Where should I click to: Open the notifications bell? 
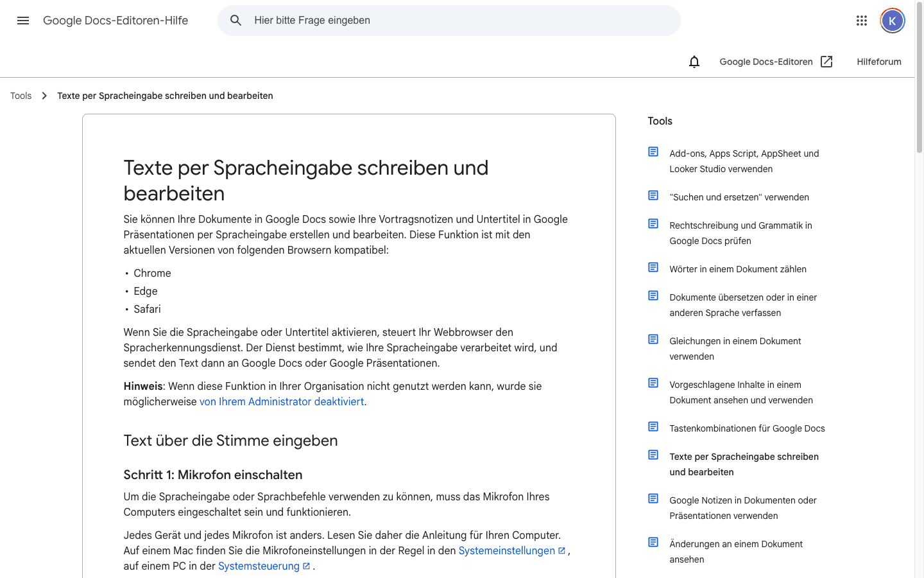[694, 62]
